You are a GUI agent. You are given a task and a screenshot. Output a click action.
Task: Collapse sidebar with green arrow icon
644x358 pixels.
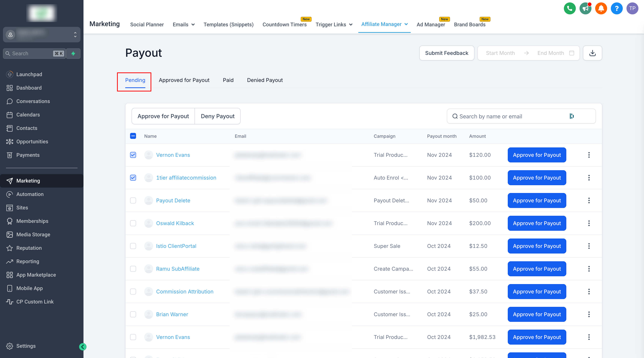83,347
